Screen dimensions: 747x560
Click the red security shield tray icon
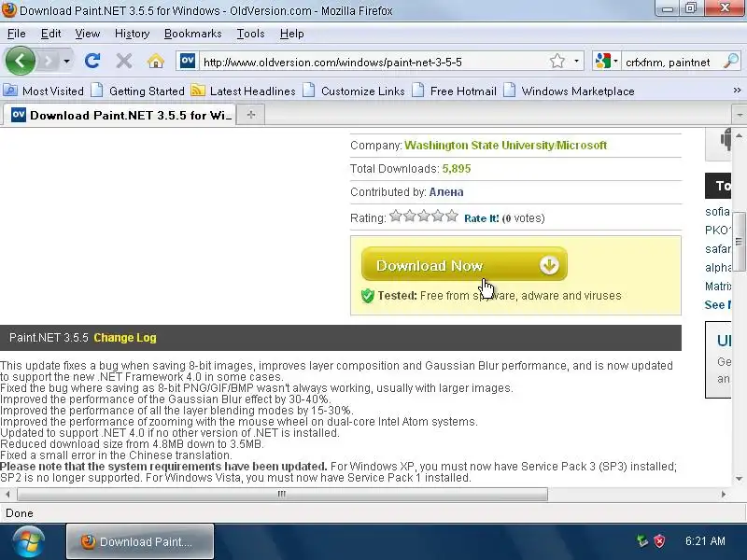659,541
